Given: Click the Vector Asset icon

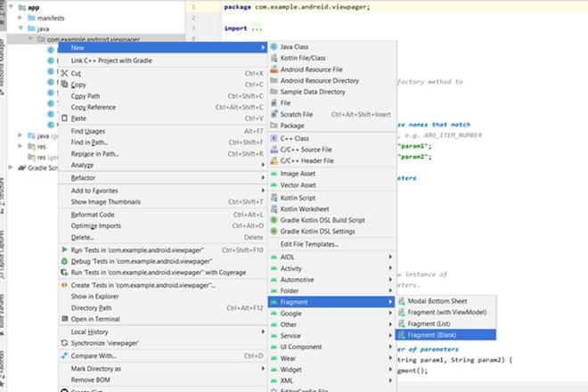Looking at the screenshot, I should (274, 185).
